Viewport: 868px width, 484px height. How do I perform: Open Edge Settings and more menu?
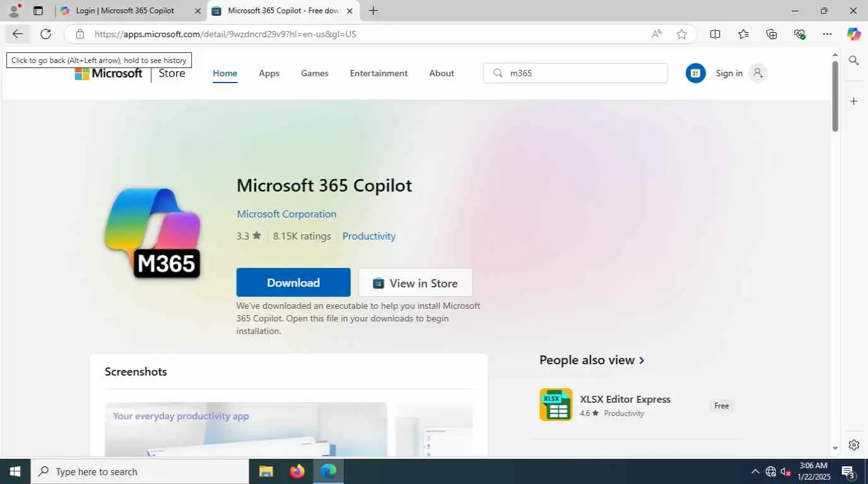tap(827, 34)
